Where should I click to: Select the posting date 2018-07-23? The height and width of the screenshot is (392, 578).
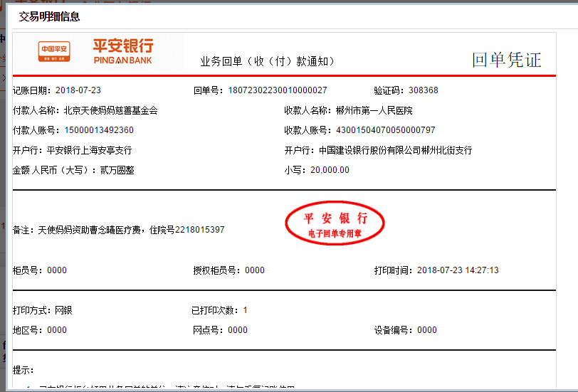[x=78, y=90]
